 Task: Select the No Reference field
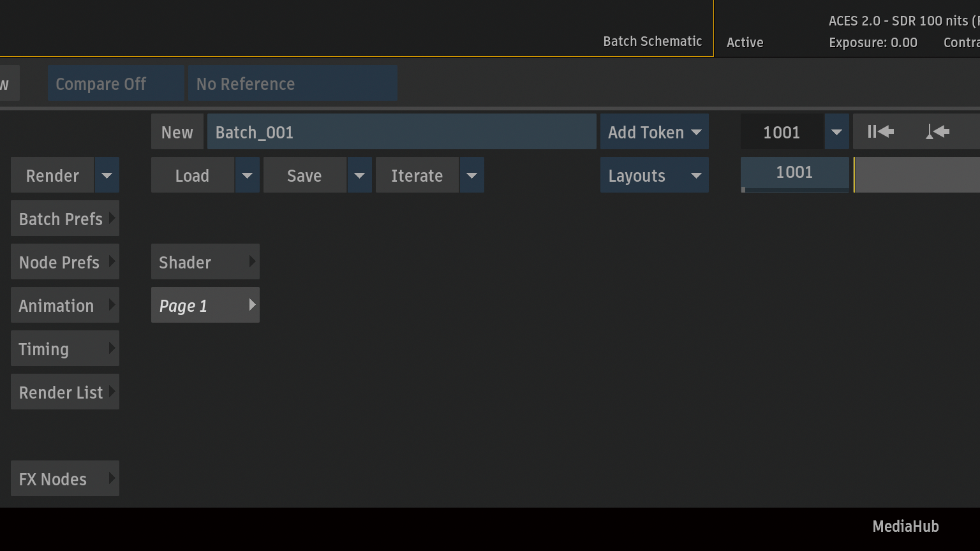[x=292, y=84]
